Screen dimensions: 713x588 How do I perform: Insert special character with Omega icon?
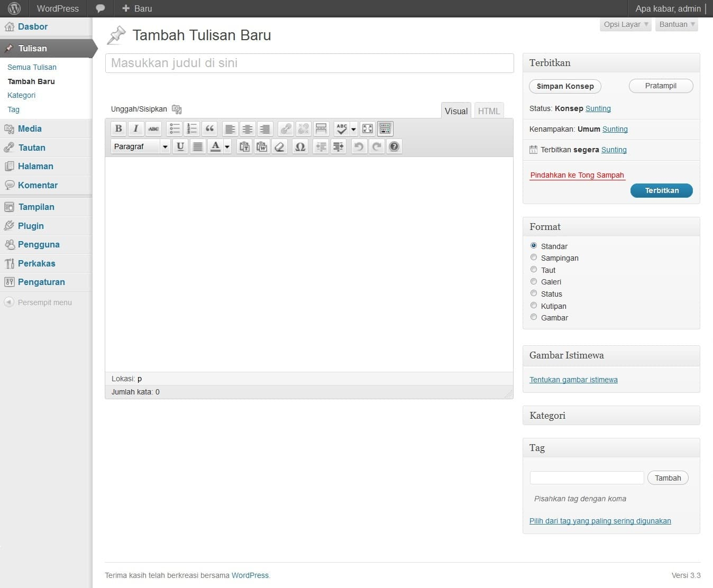click(x=300, y=146)
